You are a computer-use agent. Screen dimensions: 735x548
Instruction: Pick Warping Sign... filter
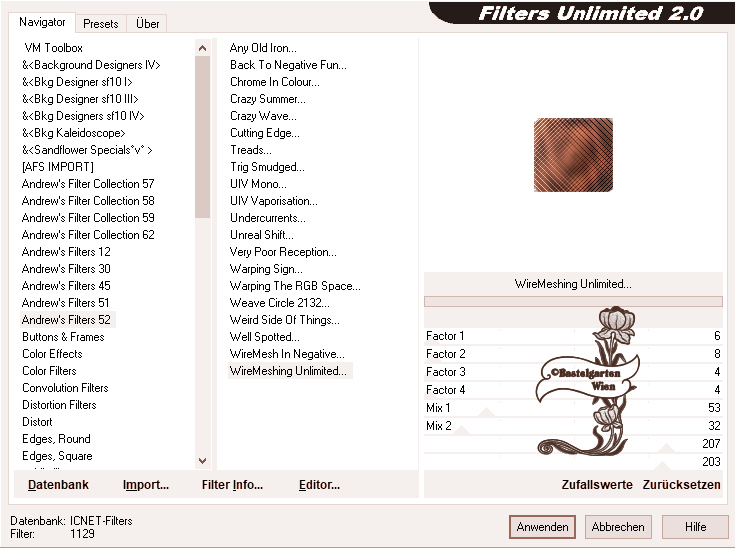tap(266, 269)
